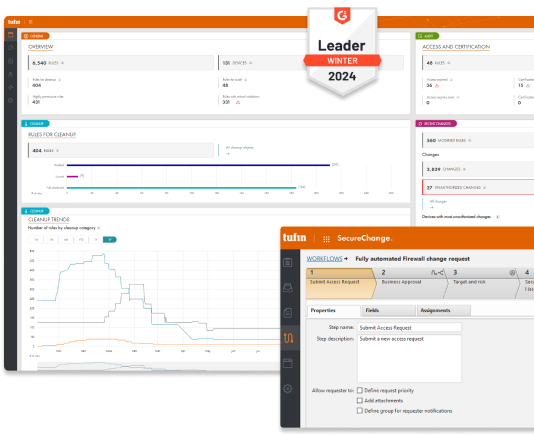
Task: Click the orange General section tag
Action: tap(35, 36)
